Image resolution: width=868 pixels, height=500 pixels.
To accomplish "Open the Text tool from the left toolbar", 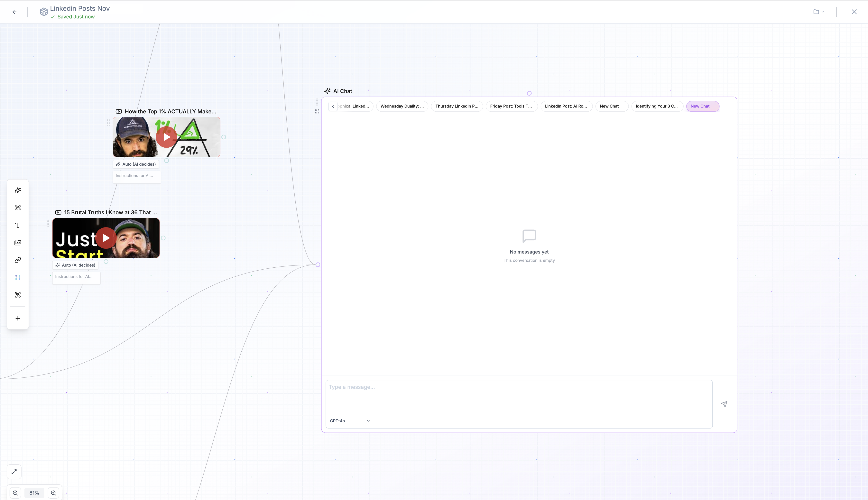I will pyautogui.click(x=18, y=225).
